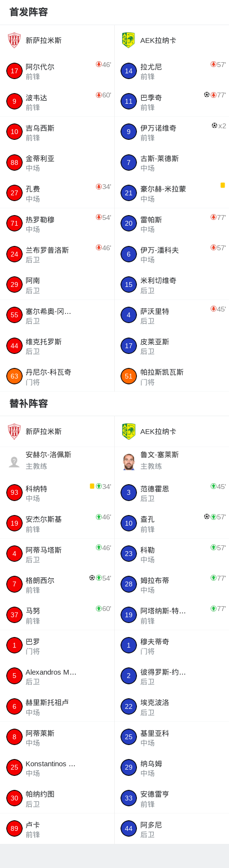Open truncated name Konstantinos … player row
229x868 pixels.
(57, 768)
